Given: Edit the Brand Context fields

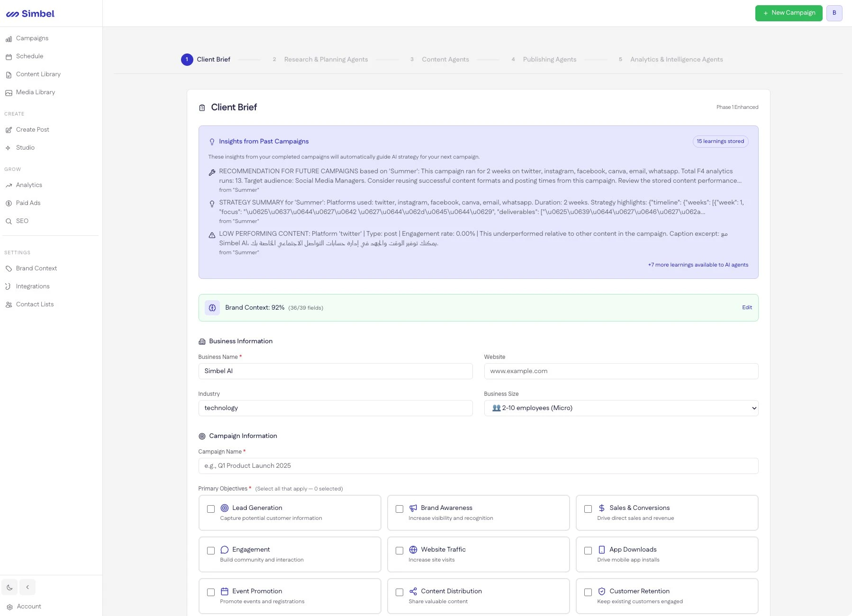Looking at the screenshot, I should pos(746,307).
